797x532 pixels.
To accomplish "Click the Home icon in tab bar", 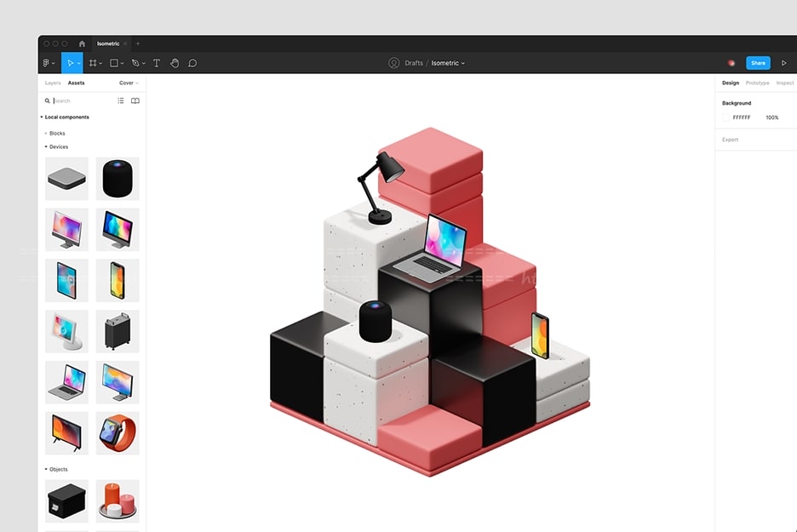I will click(x=82, y=43).
